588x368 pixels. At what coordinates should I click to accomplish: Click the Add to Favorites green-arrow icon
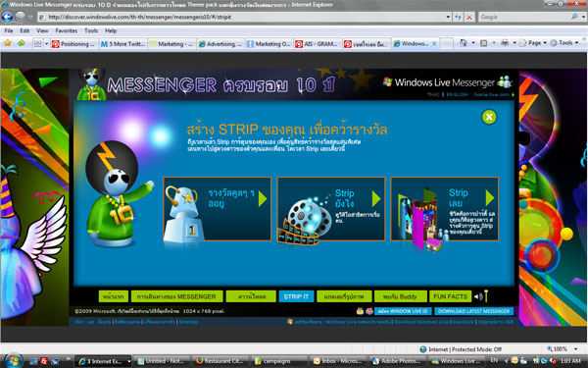coord(22,43)
